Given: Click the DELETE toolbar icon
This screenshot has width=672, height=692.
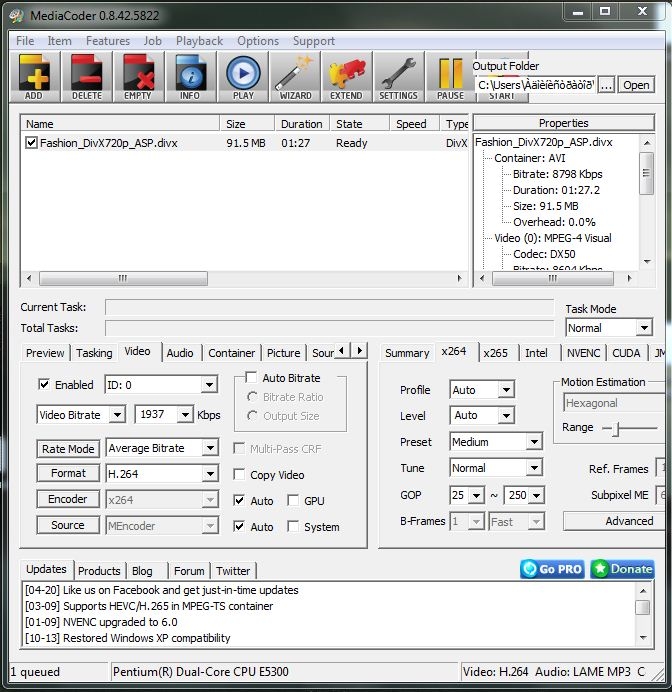Looking at the screenshot, I should [86, 77].
